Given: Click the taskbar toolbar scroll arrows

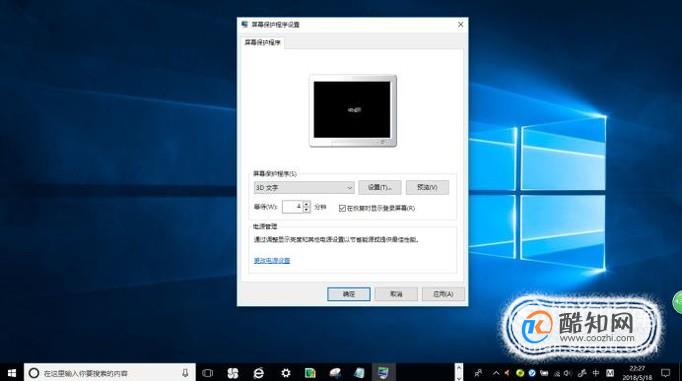Looking at the screenshot, I should pyautogui.click(x=458, y=373).
